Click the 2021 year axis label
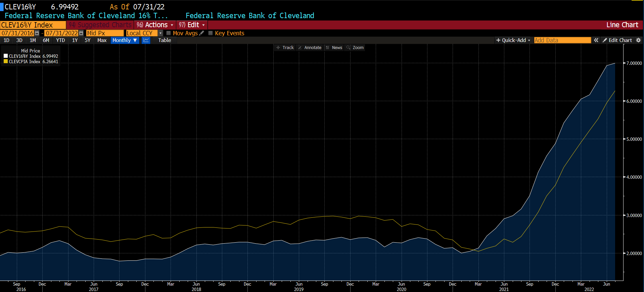 pyautogui.click(x=504, y=289)
